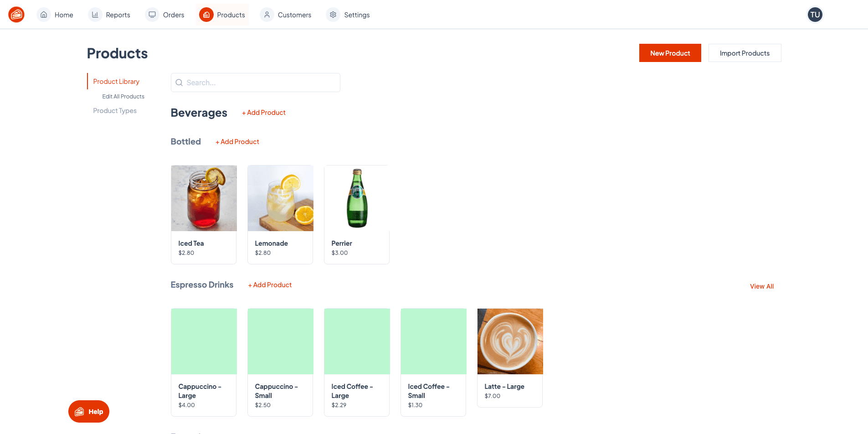This screenshot has width=868, height=434.
Task: Open the Iced Tea product image
Action: pyautogui.click(x=204, y=198)
